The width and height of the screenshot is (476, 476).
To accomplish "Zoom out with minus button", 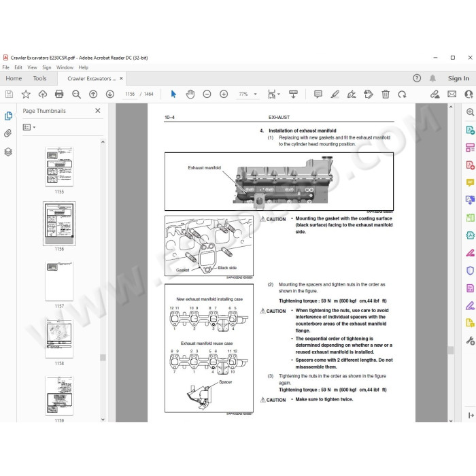I will coord(207,94).
